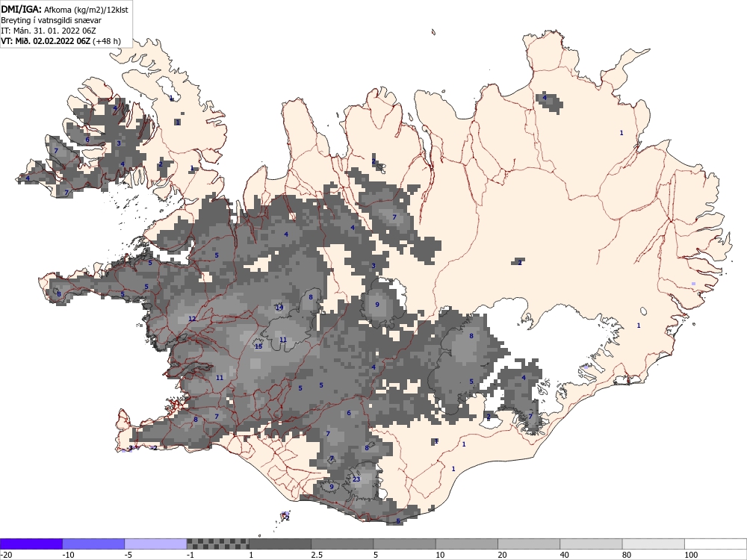Click the '-10' legend scale label
747x560 pixels.
coord(69,555)
